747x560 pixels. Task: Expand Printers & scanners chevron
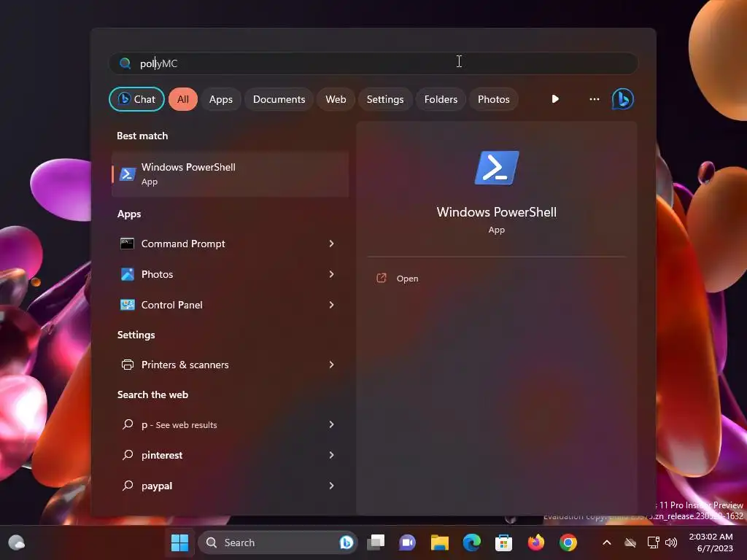click(x=332, y=365)
